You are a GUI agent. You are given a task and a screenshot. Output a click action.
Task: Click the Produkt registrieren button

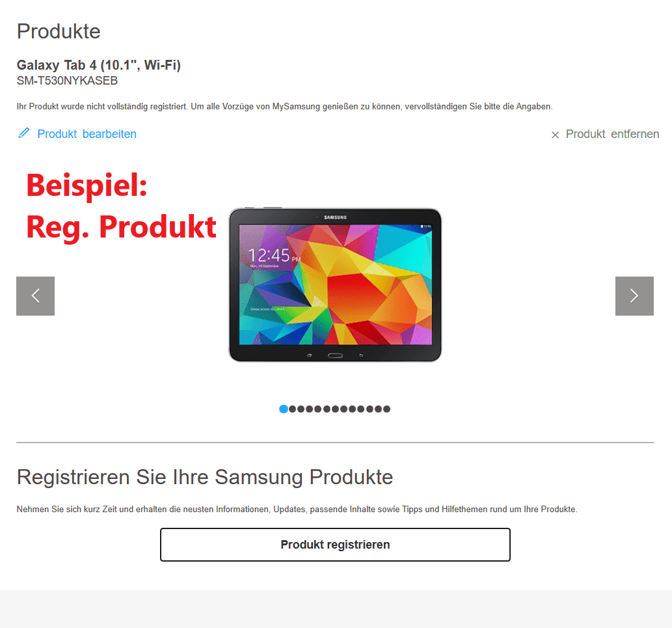[x=335, y=545]
